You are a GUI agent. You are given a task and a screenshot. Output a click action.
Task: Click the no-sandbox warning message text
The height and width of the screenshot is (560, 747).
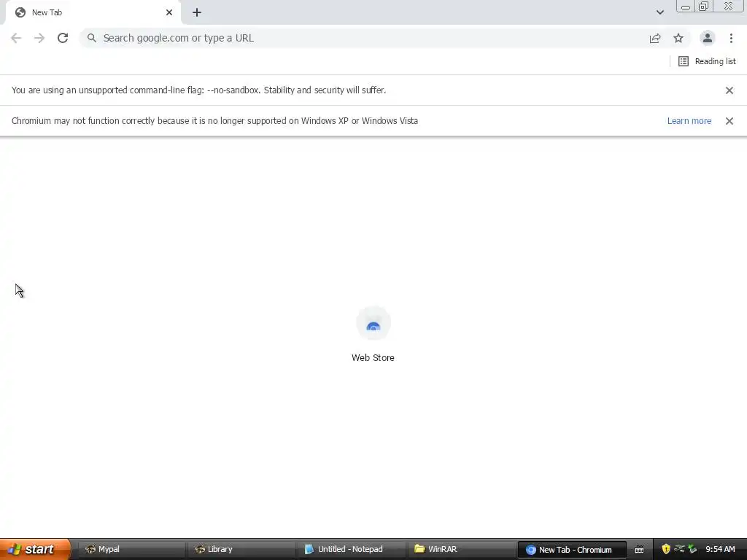pos(198,90)
